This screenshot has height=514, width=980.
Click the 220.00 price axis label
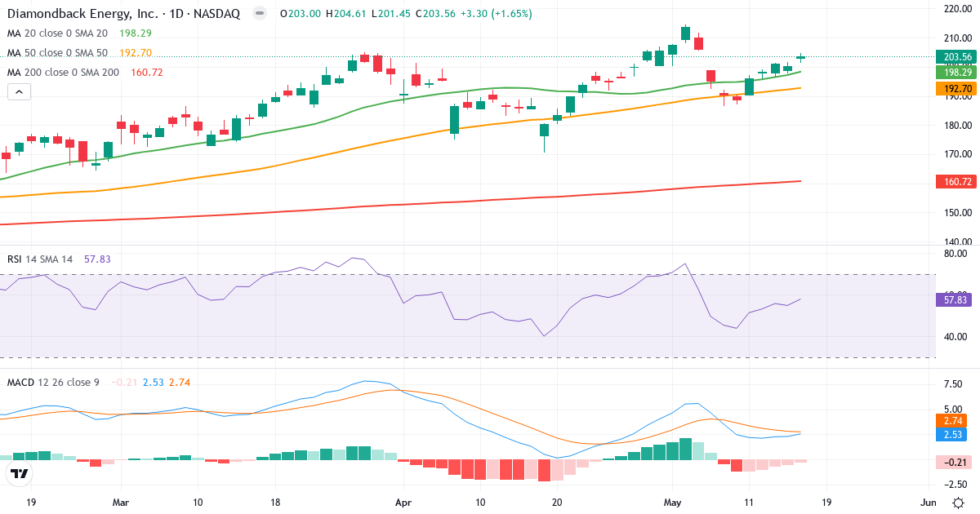[x=956, y=9]
